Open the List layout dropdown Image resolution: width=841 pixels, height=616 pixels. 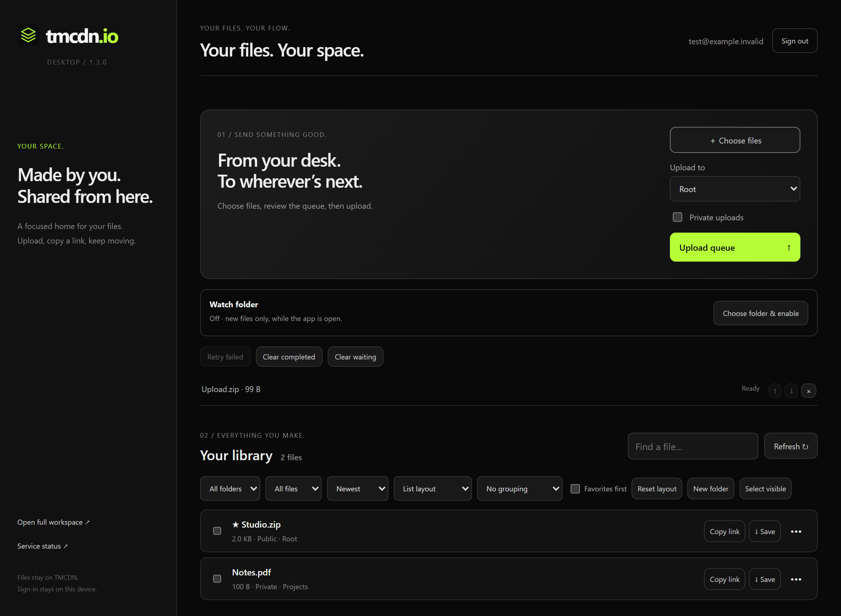coord(432,488)
